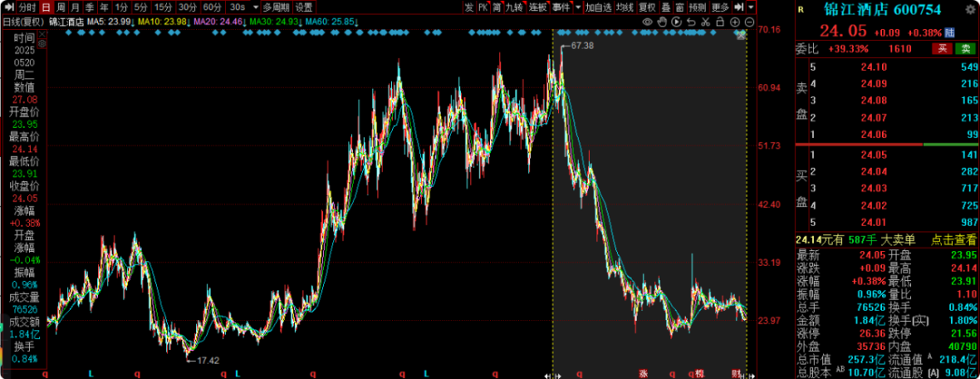
Task: Click the close icon on the selection range
Action: 741,35
